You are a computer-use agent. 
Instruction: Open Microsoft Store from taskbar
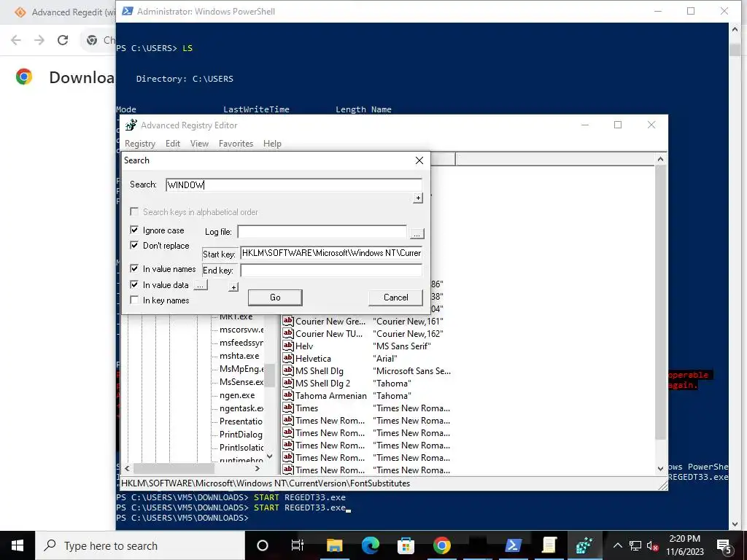[406, 545]
